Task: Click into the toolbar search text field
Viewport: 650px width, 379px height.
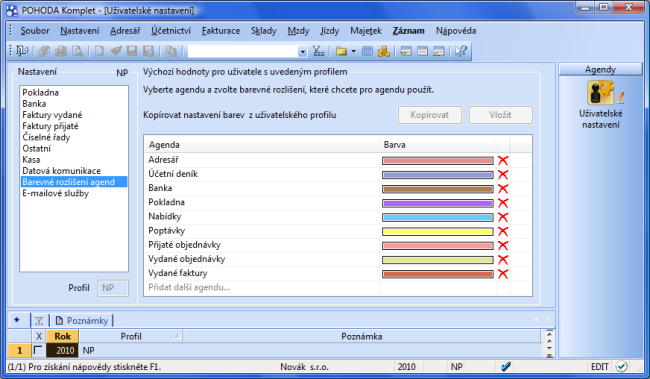Action: tap(243, 52)
